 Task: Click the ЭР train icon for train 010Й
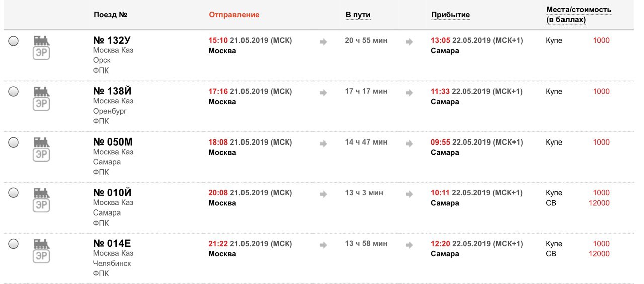pyautogui.click(x=41, y=200)
